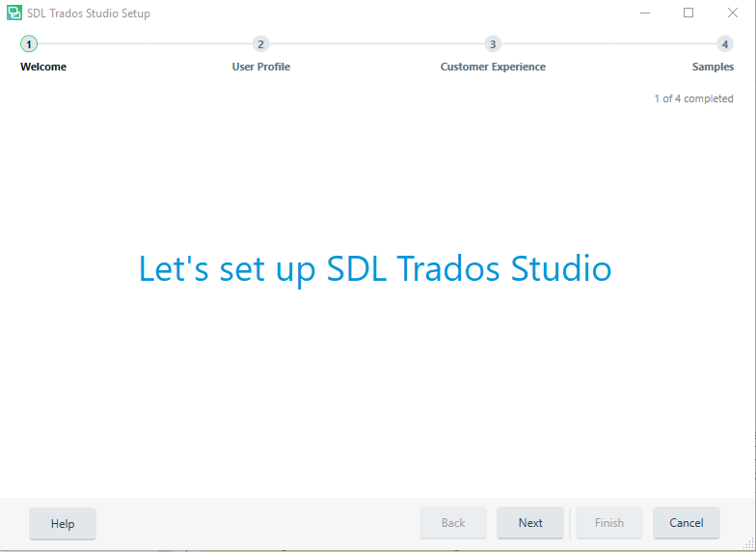Click the Next button
The image size is (756, 552).
coord(530,523)
